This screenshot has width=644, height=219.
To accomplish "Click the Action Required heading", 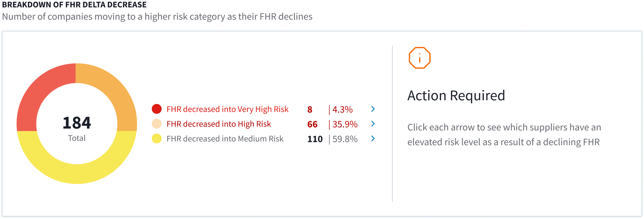I will [x=456, y=96].
